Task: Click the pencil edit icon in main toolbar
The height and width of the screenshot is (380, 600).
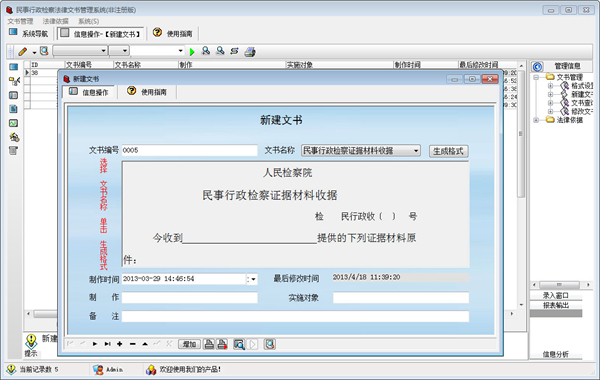Action: pos(23,51)
